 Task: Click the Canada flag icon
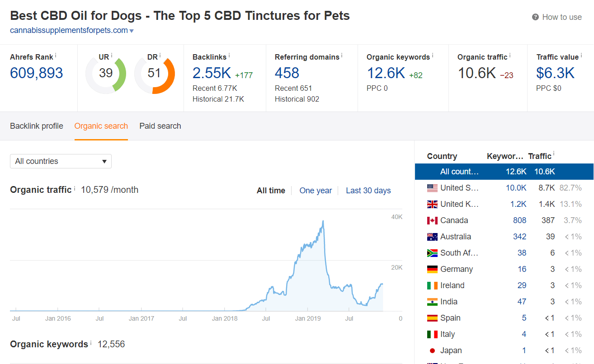(432, 220)
